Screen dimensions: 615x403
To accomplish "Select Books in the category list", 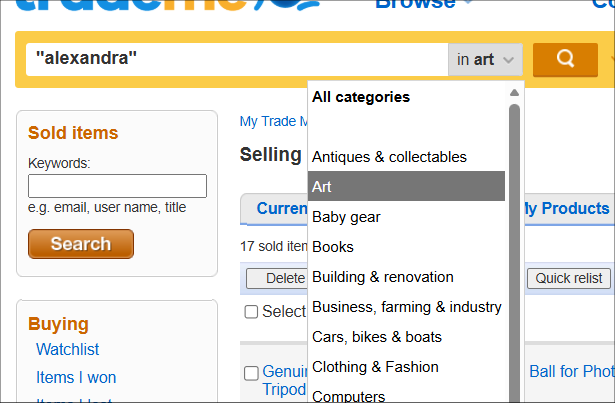I will (333, 247).
